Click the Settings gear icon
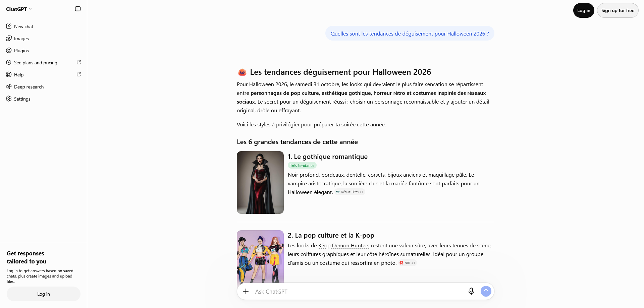Screen dimensions: 644x308 coord(9,99)
